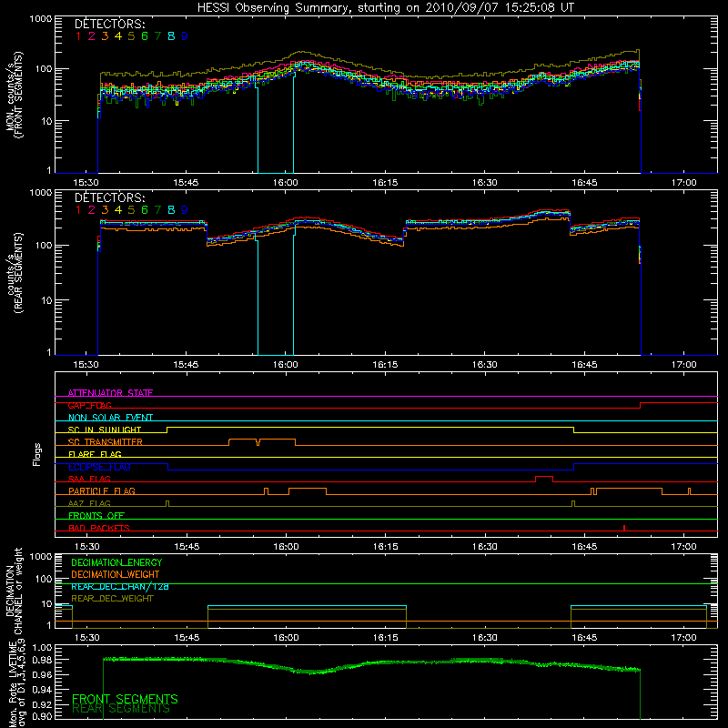Click the FRONT SEGMENTS livetime legend label
Viewport: 728px width, 728px height.
tap(125, 699)
